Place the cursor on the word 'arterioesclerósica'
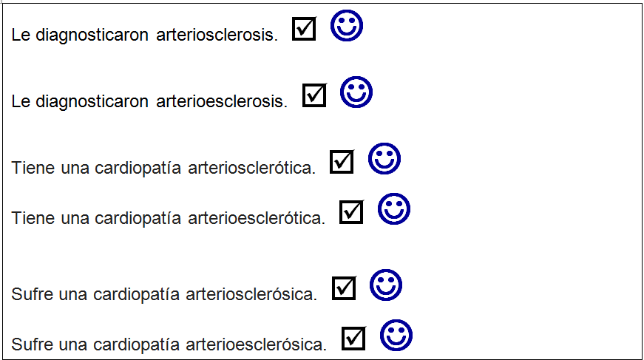The image size is (644, 360). [x=257, y=344]
